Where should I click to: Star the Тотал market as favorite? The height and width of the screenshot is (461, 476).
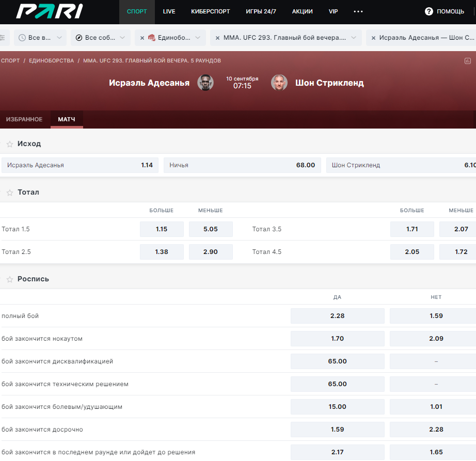click(10, 193)
